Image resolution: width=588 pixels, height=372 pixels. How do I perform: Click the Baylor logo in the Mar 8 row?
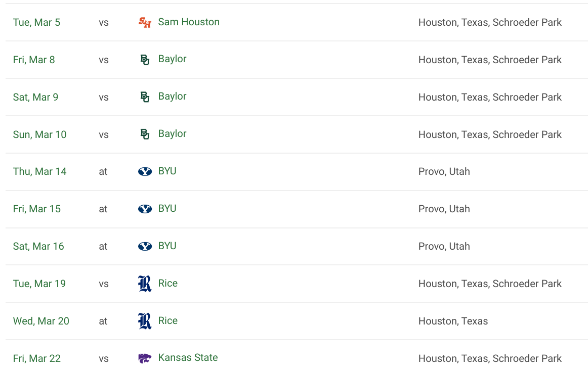point(145,60)
